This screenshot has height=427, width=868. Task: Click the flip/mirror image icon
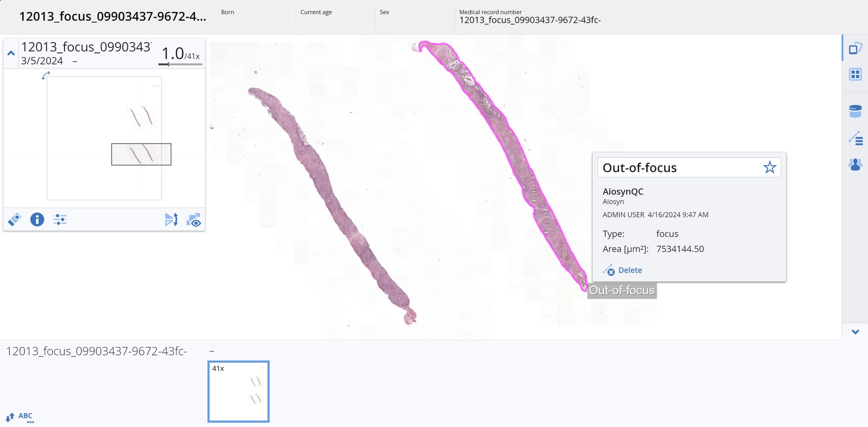(171, 220)
